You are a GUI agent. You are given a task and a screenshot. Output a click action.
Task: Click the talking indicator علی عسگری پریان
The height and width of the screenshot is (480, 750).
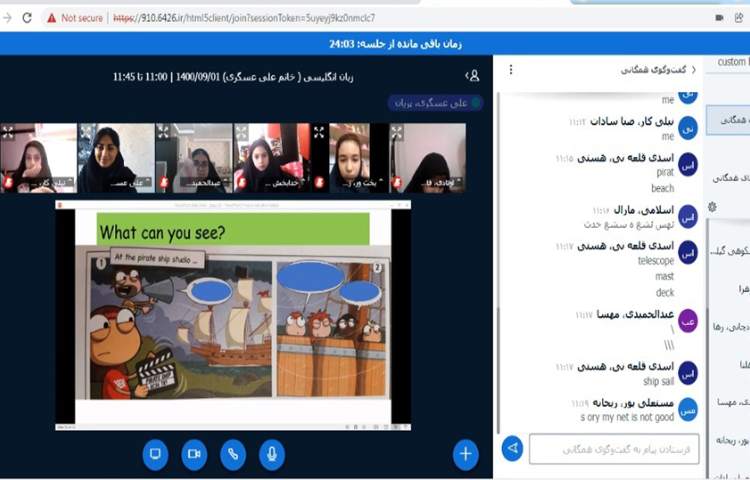click(435, 103)
